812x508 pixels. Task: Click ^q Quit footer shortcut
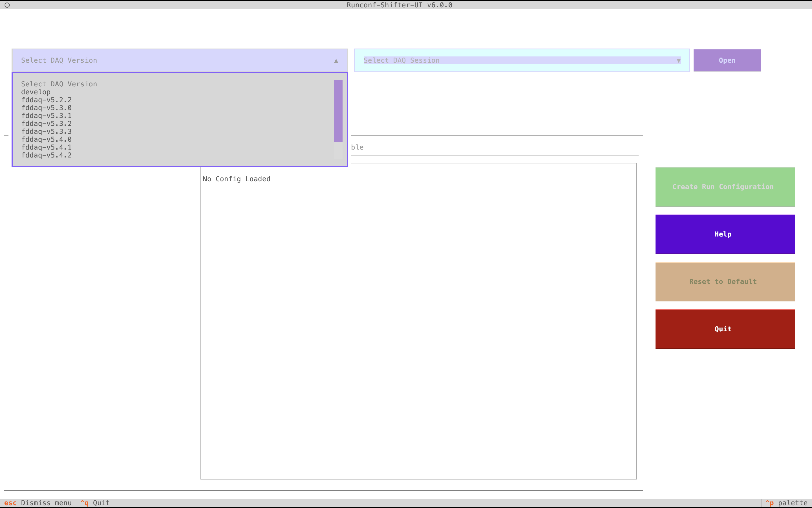click(95, 503)
